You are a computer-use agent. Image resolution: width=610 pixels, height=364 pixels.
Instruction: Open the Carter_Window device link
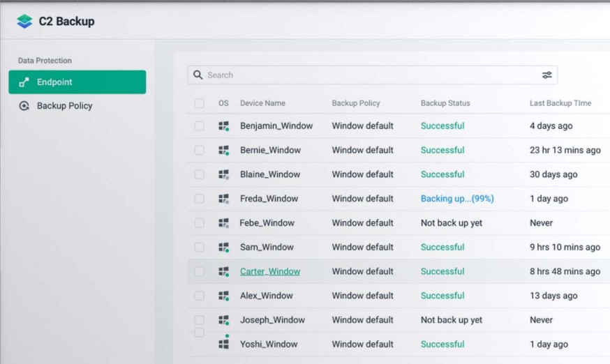pyautogui.click(x=269, y=271)
